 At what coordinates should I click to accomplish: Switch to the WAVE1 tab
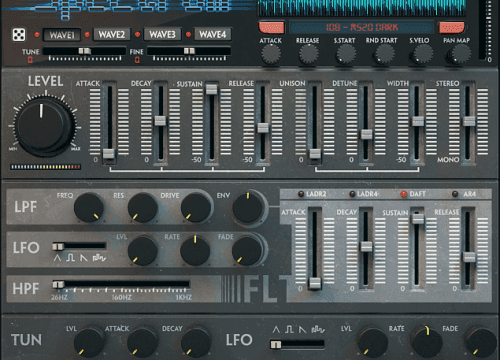click(62, 35)
